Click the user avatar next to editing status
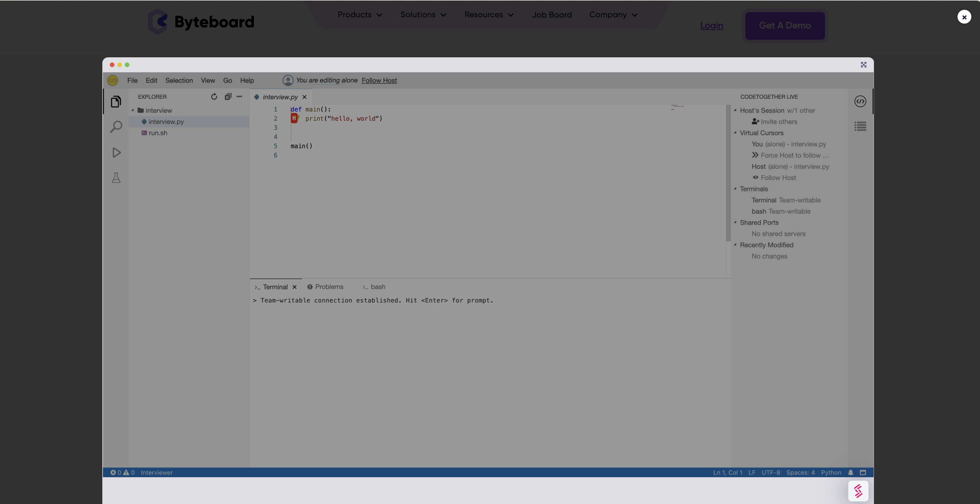 288,80
